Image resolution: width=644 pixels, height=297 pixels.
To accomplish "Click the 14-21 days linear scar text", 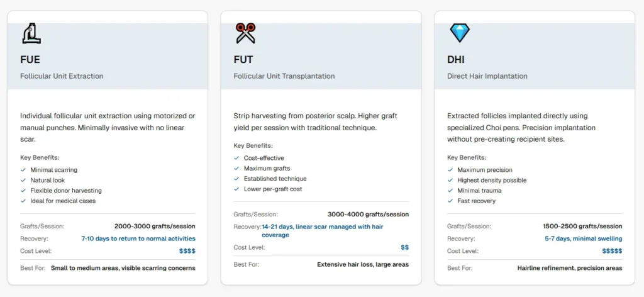I will click(x=322, y=231).
